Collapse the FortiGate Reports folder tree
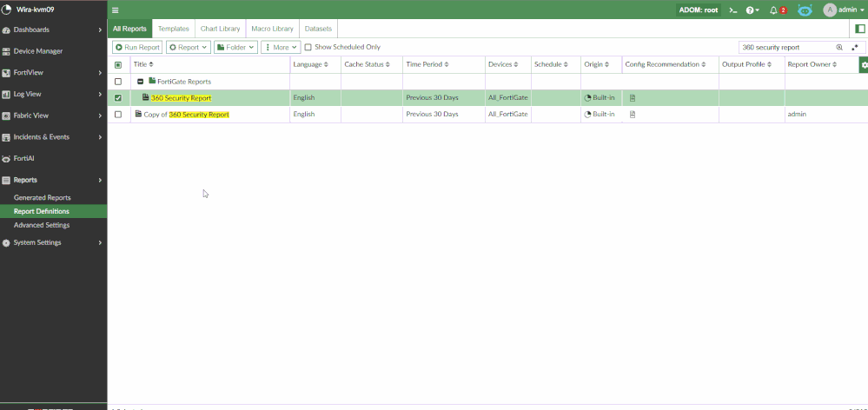 (x=141, y=82)
